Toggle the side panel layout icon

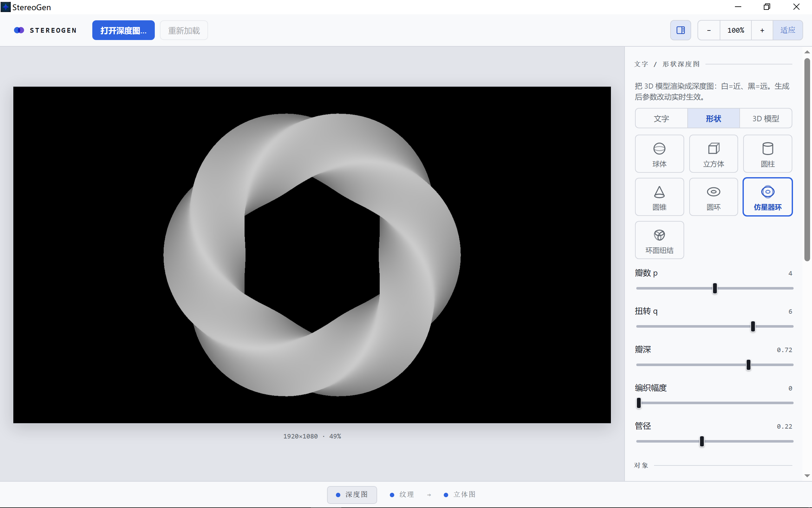(680, 30)
